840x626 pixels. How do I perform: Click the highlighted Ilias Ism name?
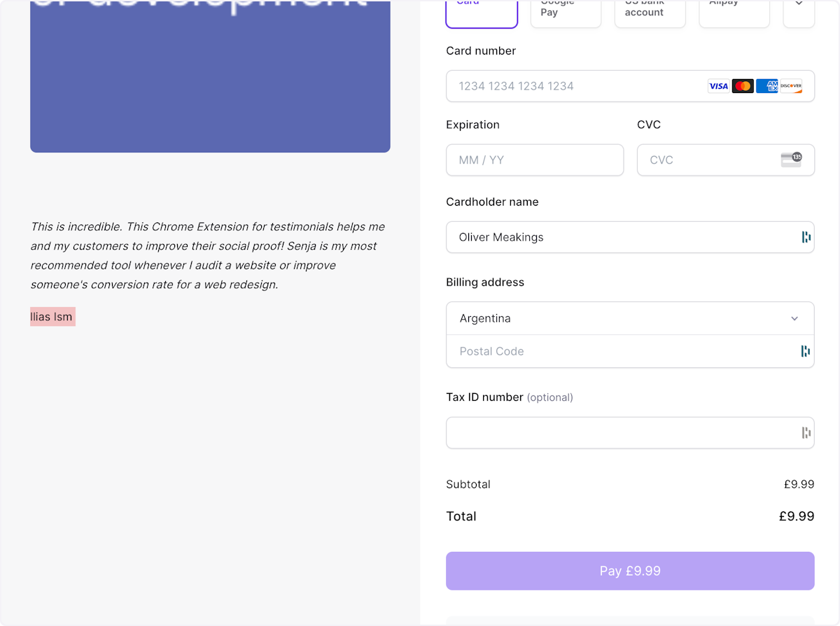(52, 316)
